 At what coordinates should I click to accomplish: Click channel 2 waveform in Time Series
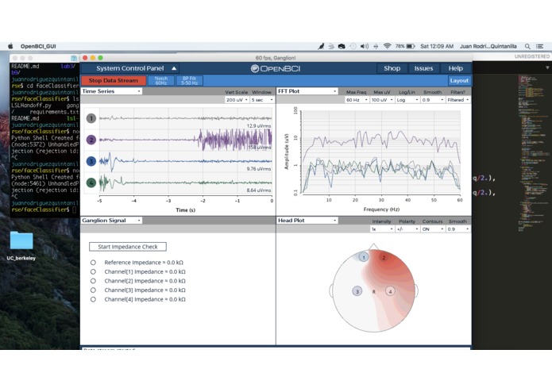pos(186,140)
